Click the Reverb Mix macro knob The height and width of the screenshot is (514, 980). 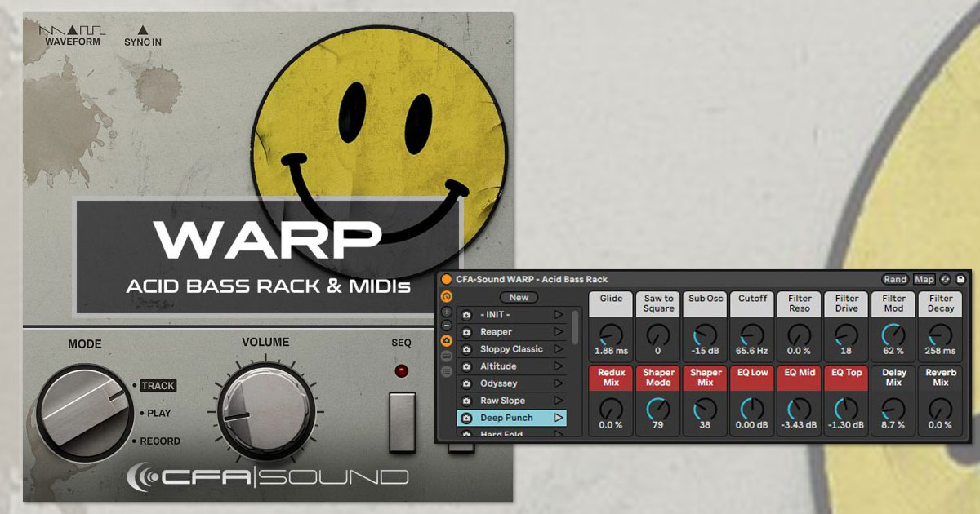point(941,409)
